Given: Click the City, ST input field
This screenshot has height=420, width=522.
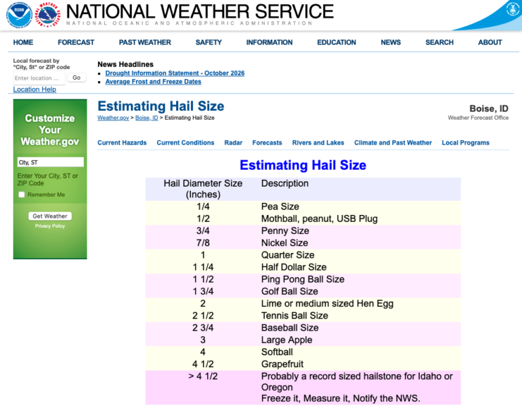Looking at the screenshot, I should pos(50,162).
